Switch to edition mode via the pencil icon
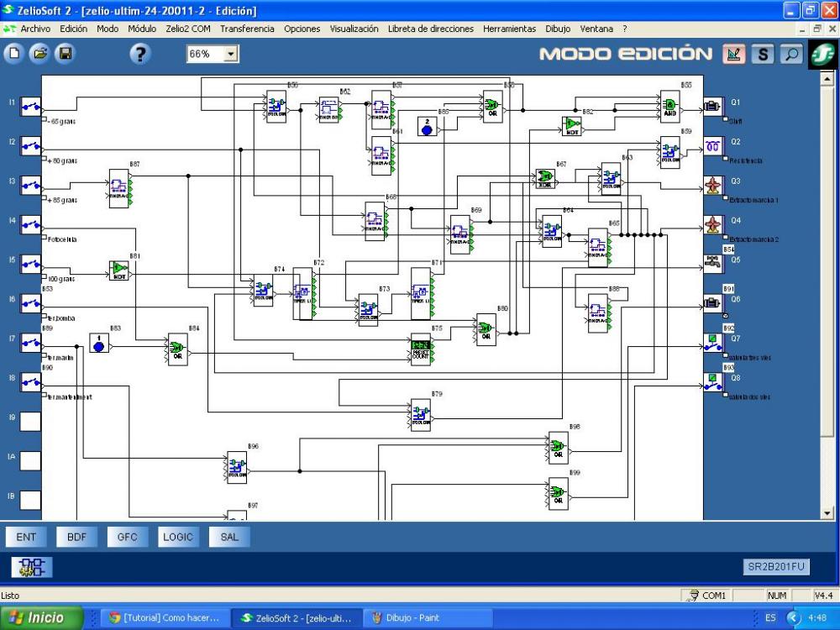 [x=734, y=54]
